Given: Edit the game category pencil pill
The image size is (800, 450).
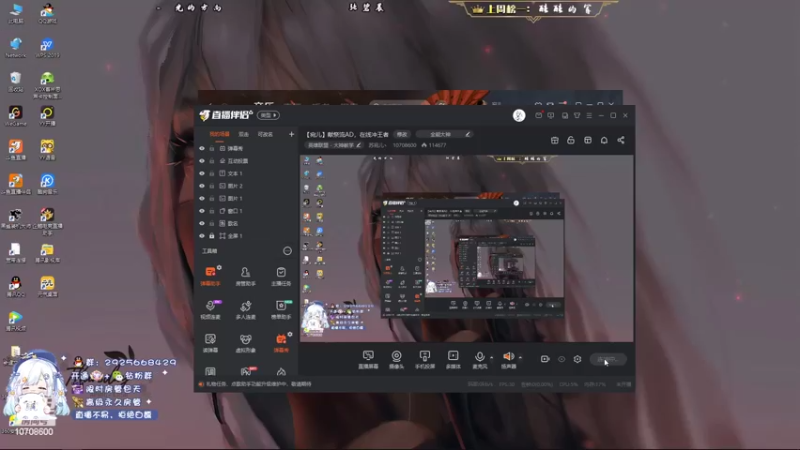Looking at the screenshot, I should [334, 145].
